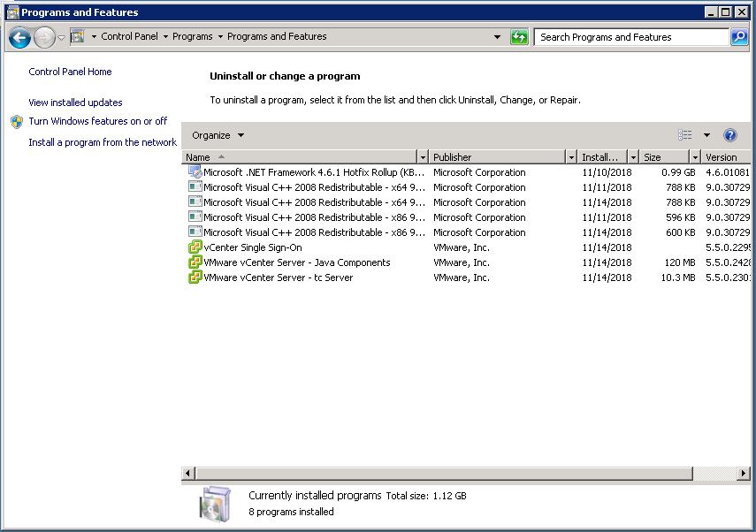The image size is (756, 532).
Task: Expand the view options dropdown arrow
Action: coord(706,135)
